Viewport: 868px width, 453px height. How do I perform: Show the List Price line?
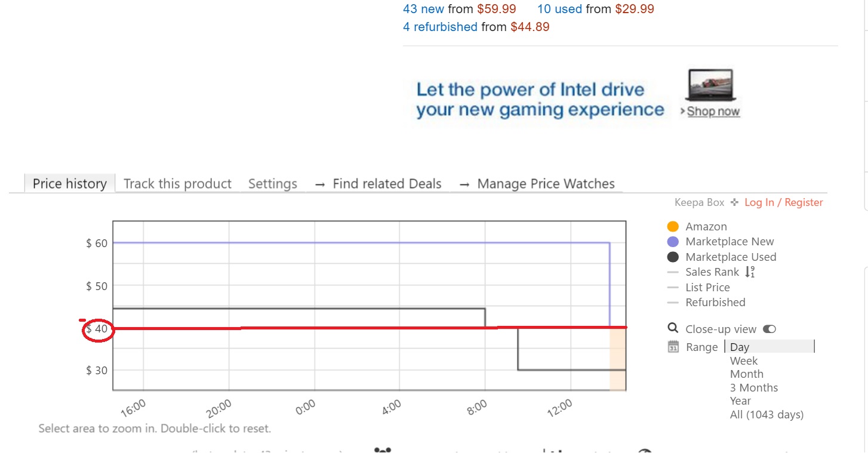click(x=707, y=287)
